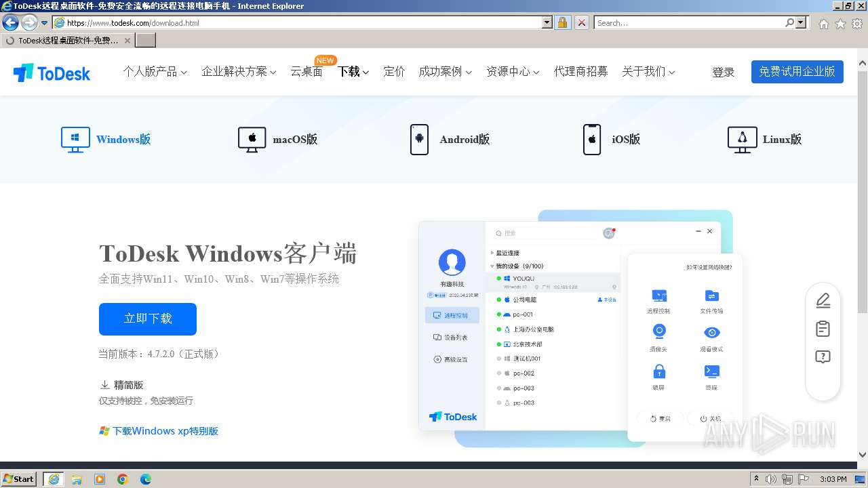Click the search magnifier icon in IE

789,22
